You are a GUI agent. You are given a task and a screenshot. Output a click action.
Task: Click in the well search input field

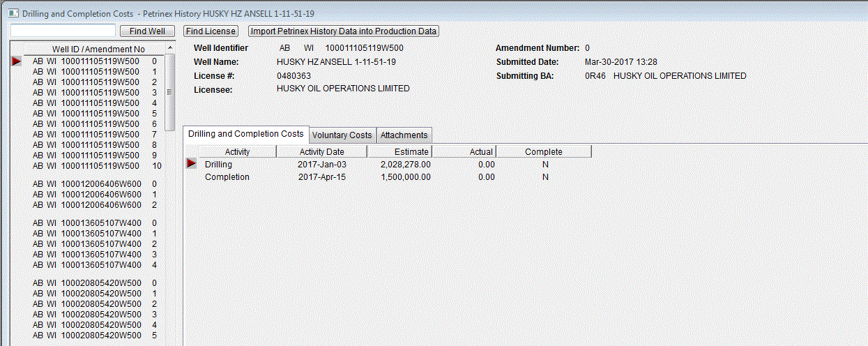63,31
